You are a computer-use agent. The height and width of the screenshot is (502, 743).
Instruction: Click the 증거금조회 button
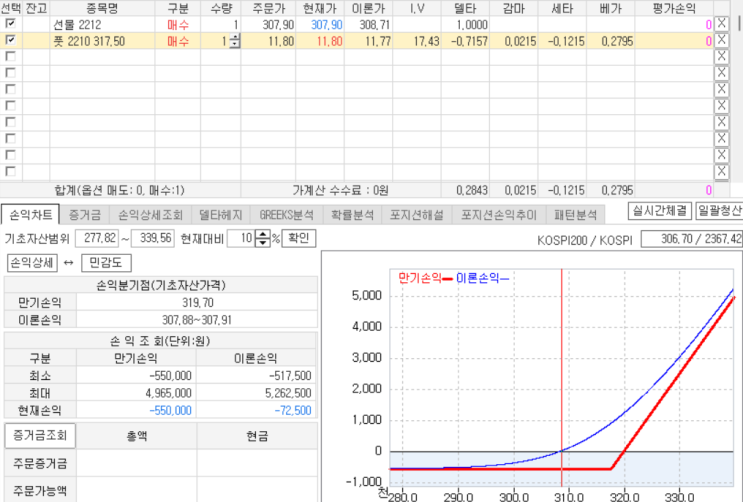40,436
